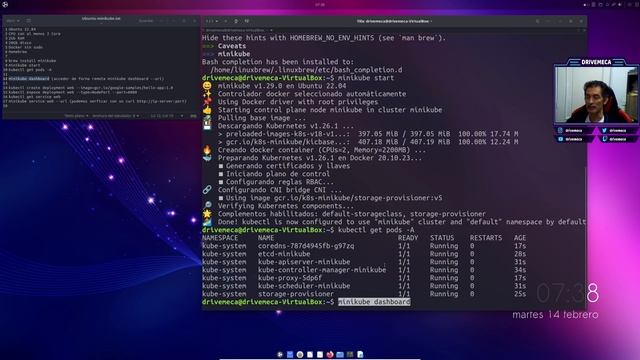
Task: Click the red swirl browser icon in the dock
Action: (x=330, y=354)
